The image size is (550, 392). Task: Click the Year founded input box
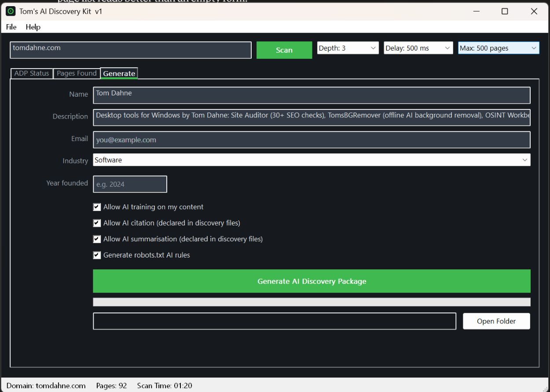click(x=130, y=184)
